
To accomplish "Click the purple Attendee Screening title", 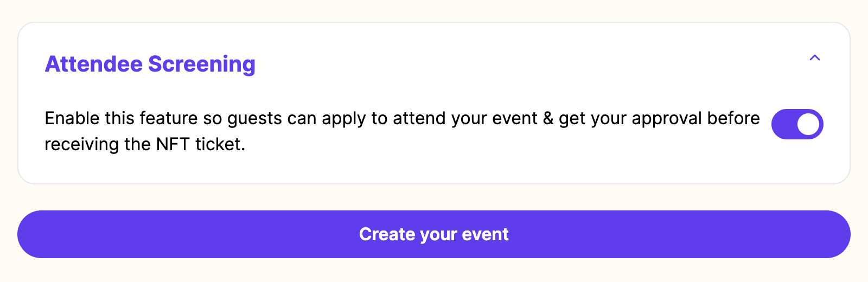I will [150, 64].
